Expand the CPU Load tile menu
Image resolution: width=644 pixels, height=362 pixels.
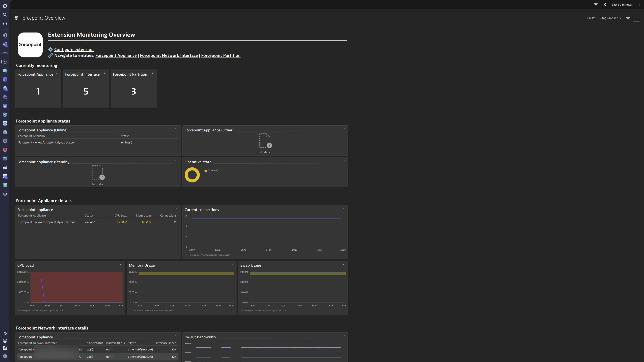121,264
